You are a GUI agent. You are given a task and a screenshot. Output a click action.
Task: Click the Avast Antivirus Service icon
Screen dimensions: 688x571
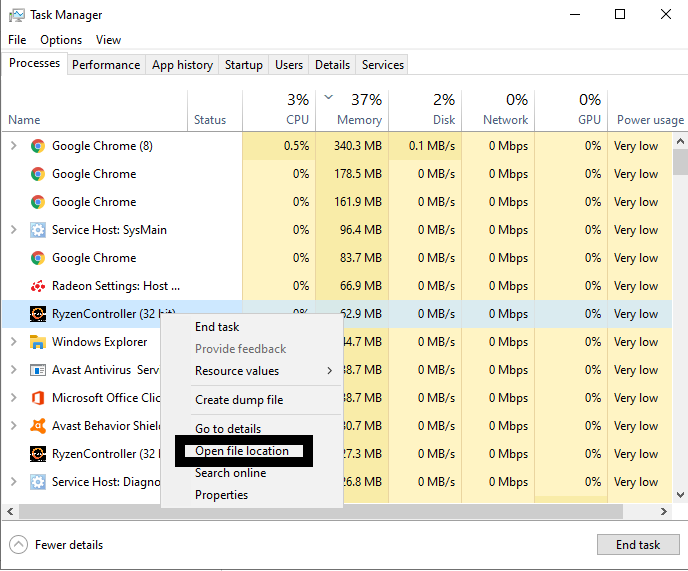click(38, 370)
